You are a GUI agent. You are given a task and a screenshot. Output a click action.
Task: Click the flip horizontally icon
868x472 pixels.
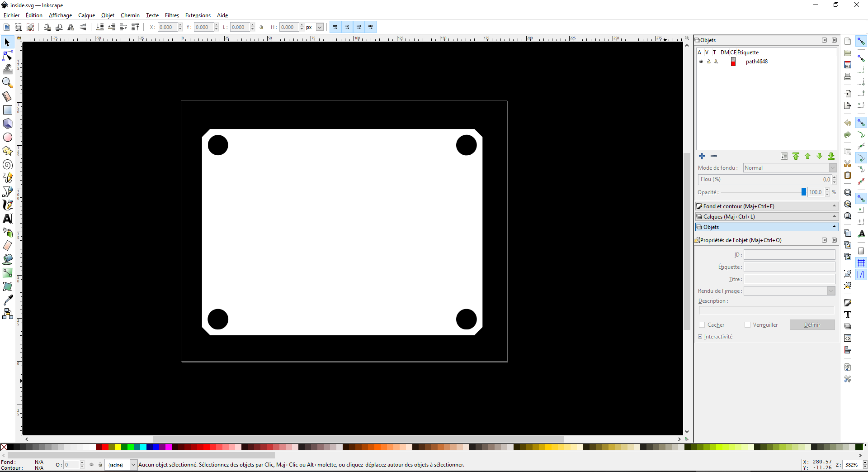pyautogui.click(x=71, y=27)
